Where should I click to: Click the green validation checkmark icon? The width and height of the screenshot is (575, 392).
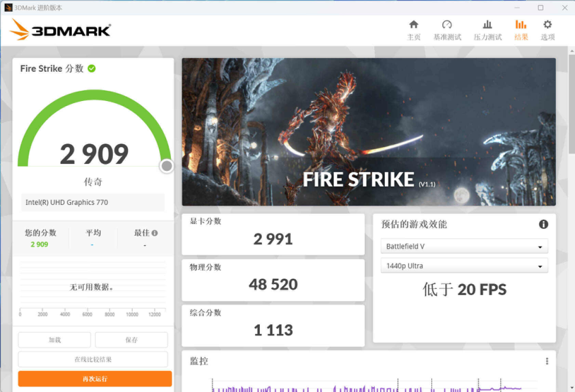pyautogui.click(x=92, y=69)
